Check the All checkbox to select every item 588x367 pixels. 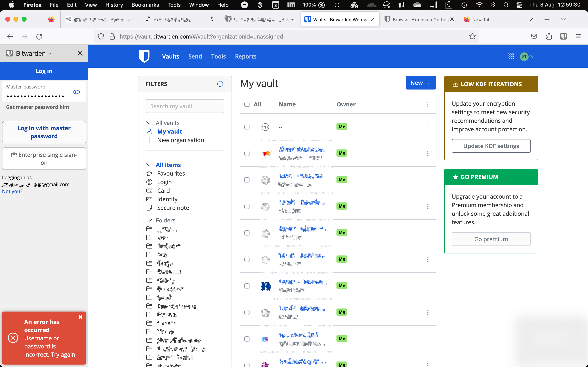pyautogui.click(x=247, y=104)
